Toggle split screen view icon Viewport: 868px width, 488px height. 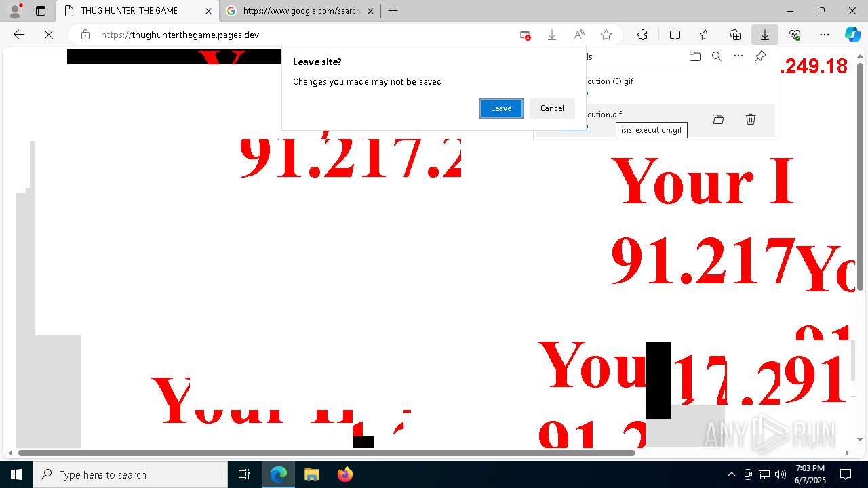tap(675, 35)
